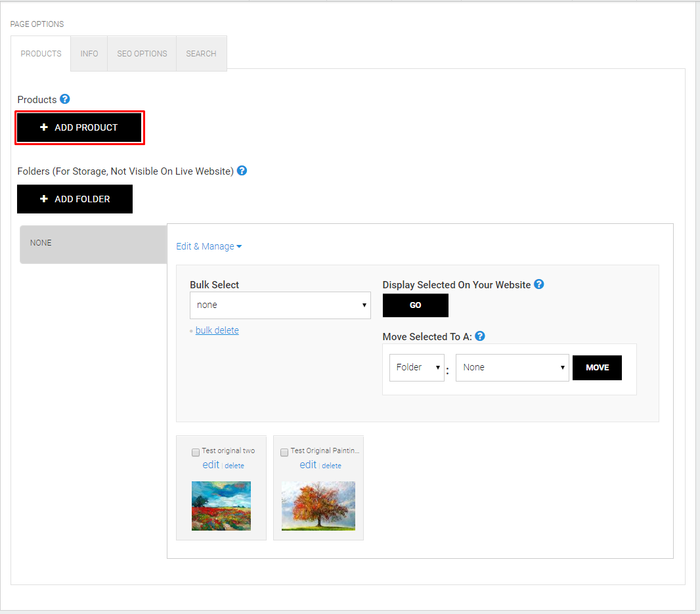Open the SEARCH tab
Screen dimensions: 700x614
click(202, 54)
